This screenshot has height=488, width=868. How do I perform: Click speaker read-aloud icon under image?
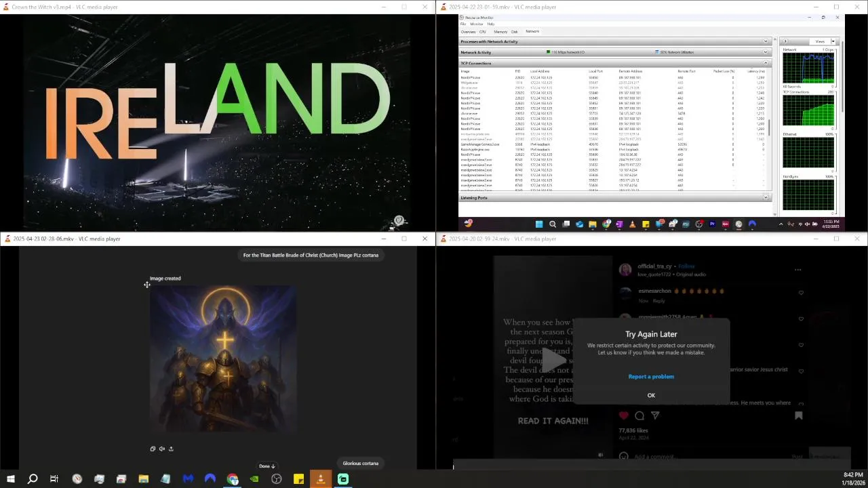161,449
